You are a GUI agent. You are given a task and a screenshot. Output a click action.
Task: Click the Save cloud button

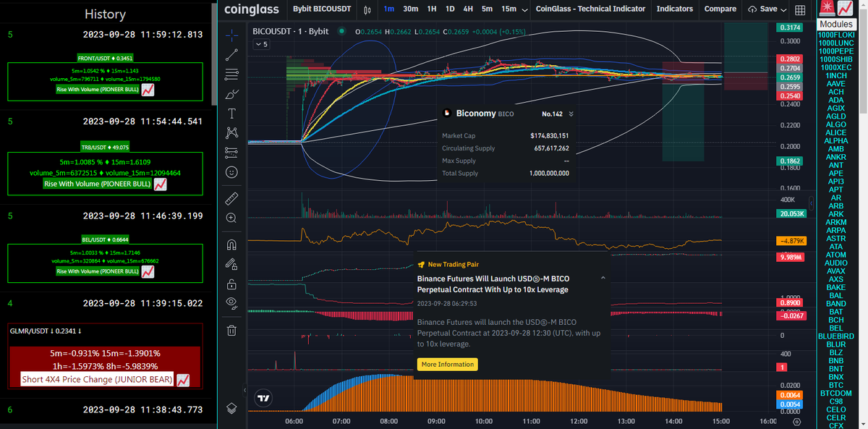point(762,9)
